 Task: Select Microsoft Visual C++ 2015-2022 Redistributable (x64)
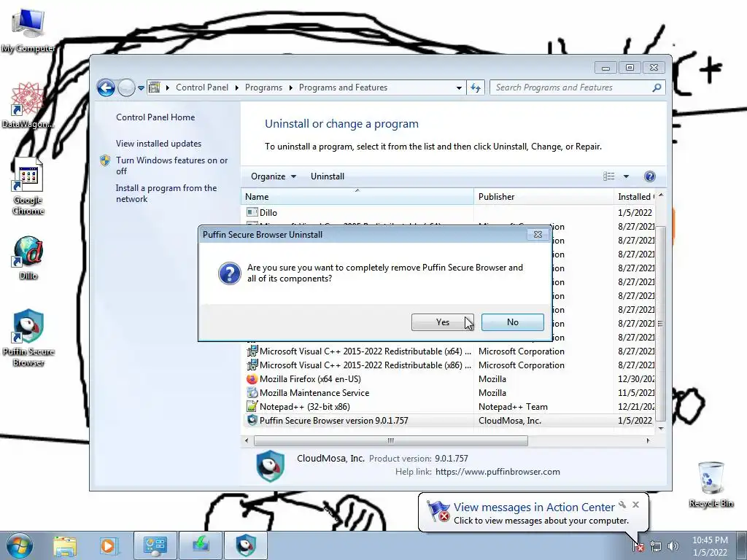pos(450,351)
